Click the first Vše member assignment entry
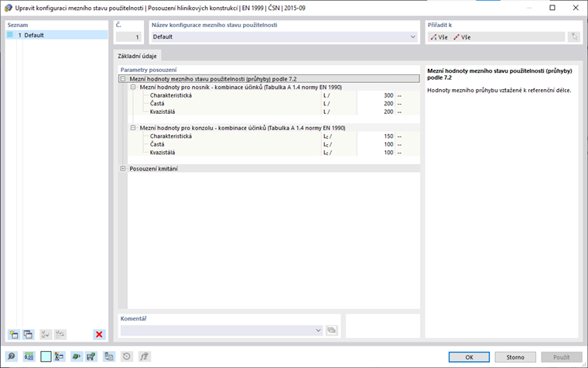The image size is (588, 368). pyautogui.click(x=439, y=37)
